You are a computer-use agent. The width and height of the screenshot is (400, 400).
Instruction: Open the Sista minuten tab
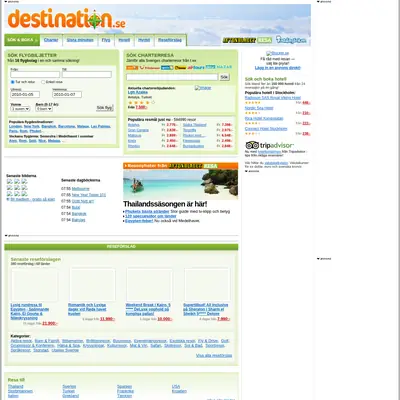(x=80, y=40)
